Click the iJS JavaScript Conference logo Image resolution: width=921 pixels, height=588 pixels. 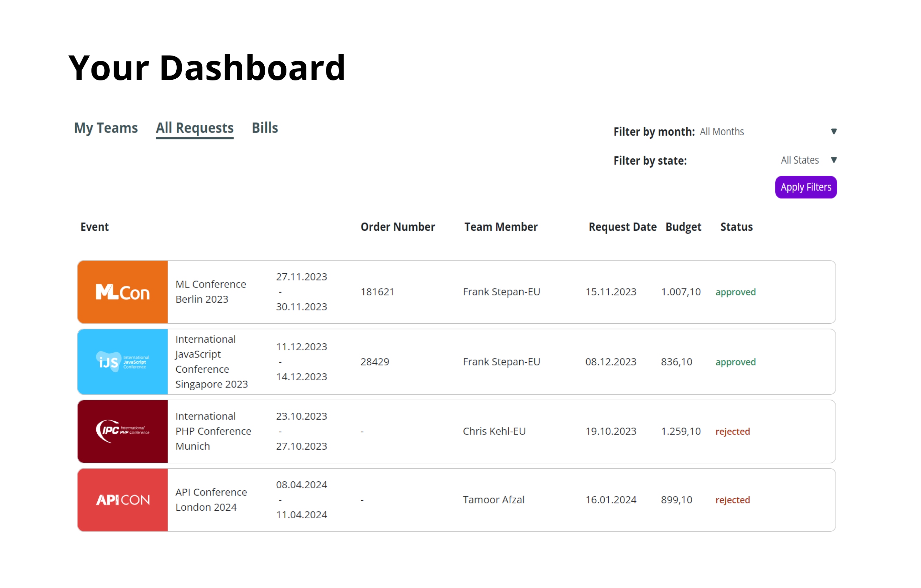pos(123,362)
